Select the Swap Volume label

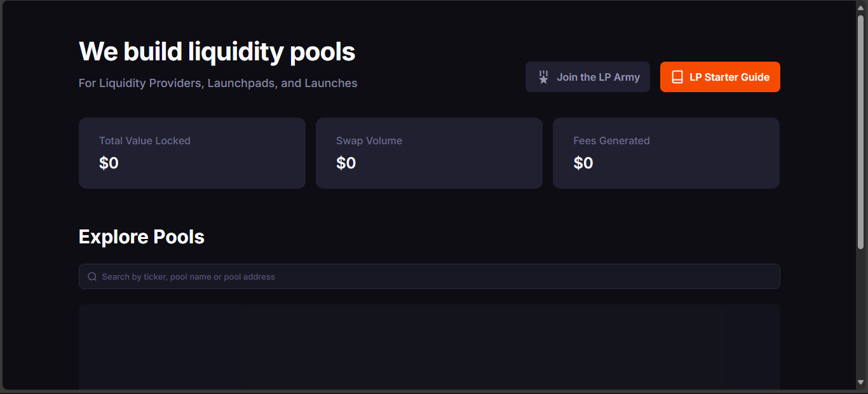coord(369,141)
